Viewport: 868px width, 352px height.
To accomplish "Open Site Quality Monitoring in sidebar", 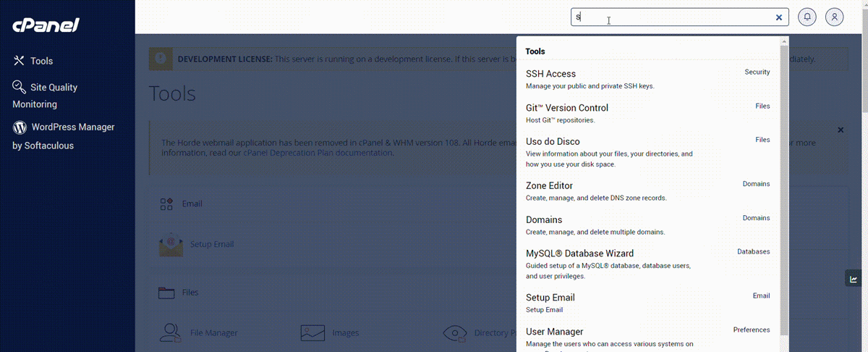I will [x=45, y=96].
